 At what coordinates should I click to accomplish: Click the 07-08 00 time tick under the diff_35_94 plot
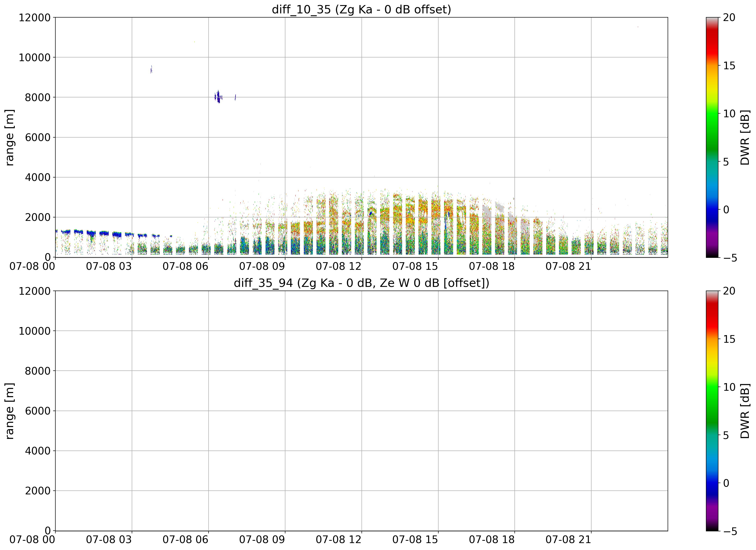pos(32,540)
